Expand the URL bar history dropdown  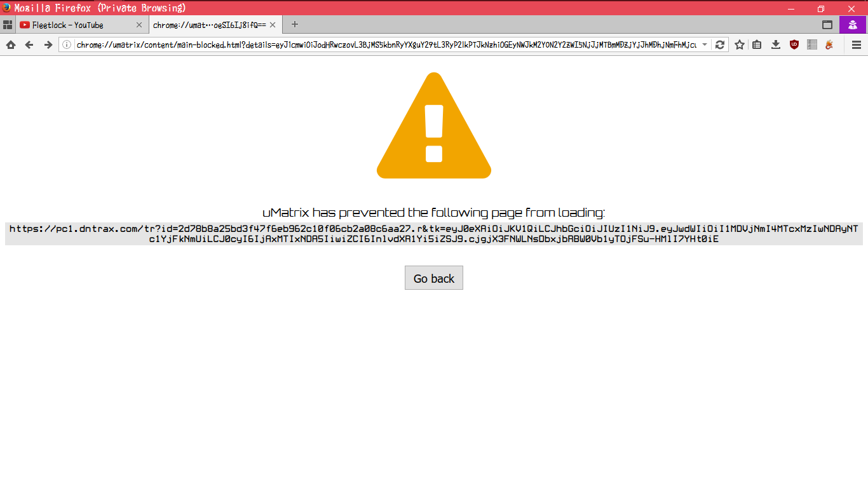pyautogui.click(x=705, y=44)
